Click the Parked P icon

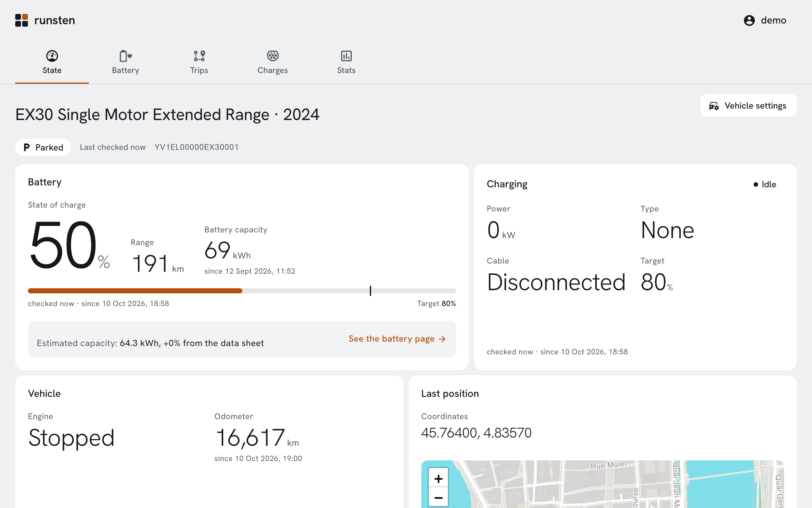27,147
